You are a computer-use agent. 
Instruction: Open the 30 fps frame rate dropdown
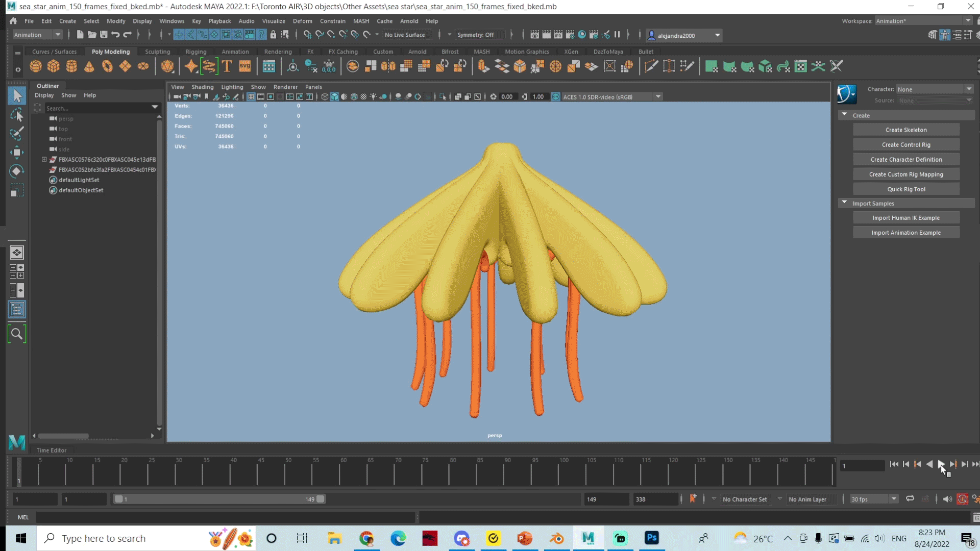click(x=873, y=499)
